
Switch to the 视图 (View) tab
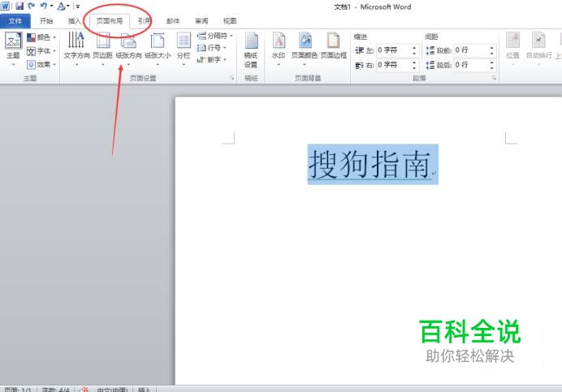[230, 21]
